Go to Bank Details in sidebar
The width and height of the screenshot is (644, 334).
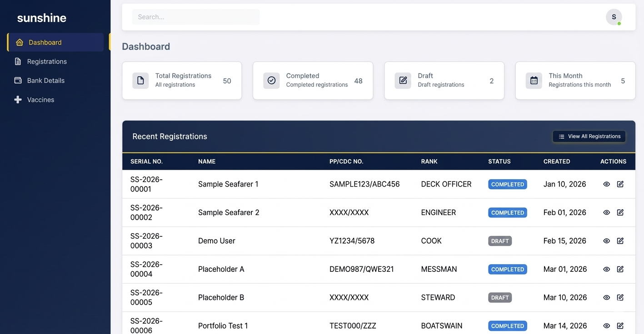click(x=45, y=80)
